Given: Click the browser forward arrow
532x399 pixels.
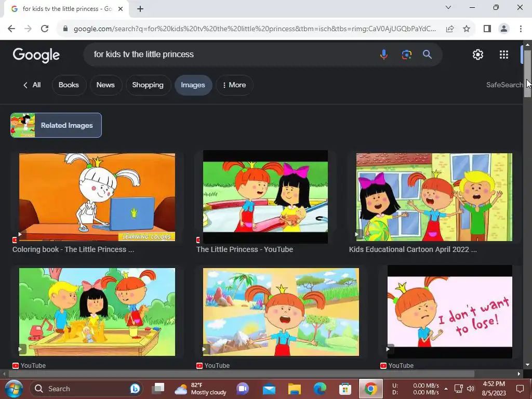Looking at the screenshot, I should coord(28,29).
